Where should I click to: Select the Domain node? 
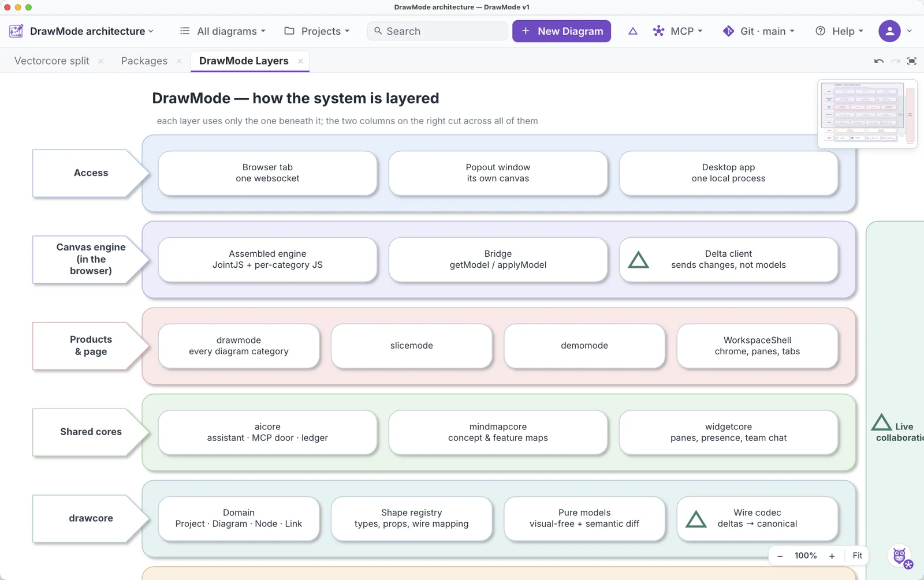[239, 518]
